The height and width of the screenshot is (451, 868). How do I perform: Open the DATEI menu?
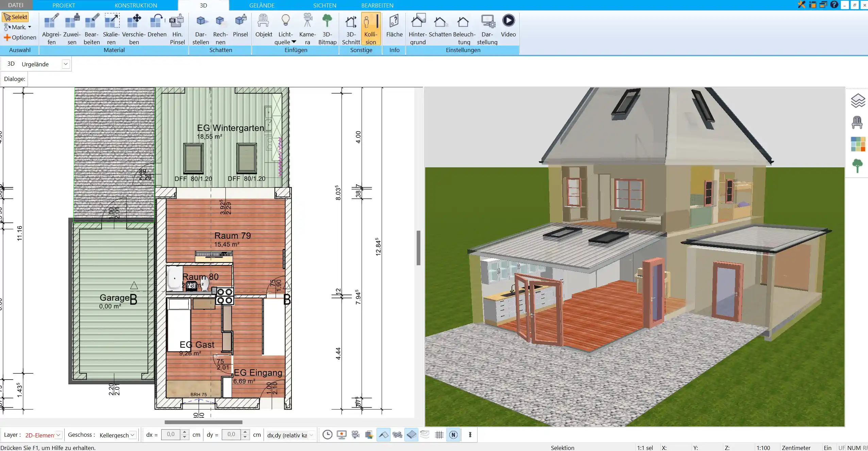(16, 5)
